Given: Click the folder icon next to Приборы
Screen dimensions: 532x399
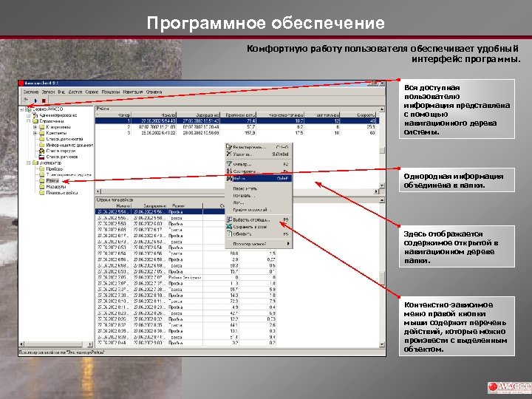Looking at the screenshot, I should click(41, 169).
